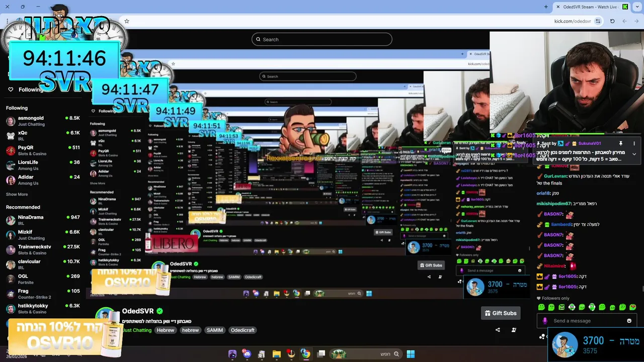Click the purple microphone icon in chat
The image size is (644, 362).
pos(545,321)
